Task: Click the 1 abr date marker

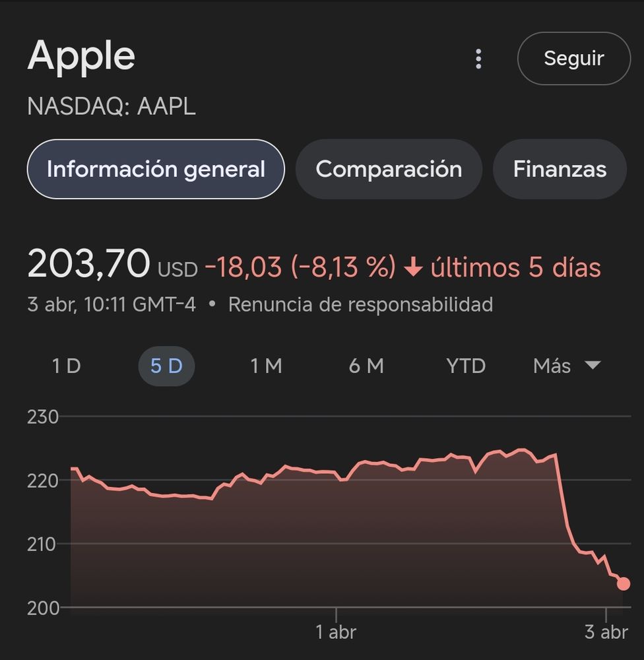Action: 336,632
